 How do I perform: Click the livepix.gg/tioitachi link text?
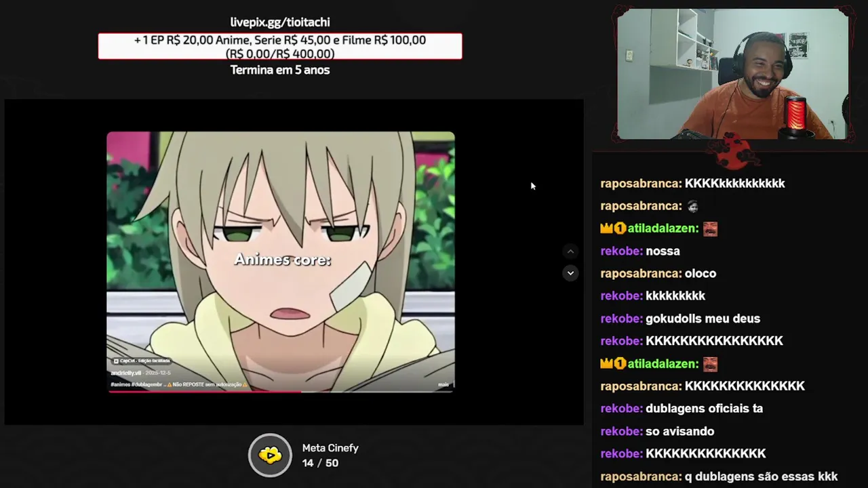click(280, 22)
